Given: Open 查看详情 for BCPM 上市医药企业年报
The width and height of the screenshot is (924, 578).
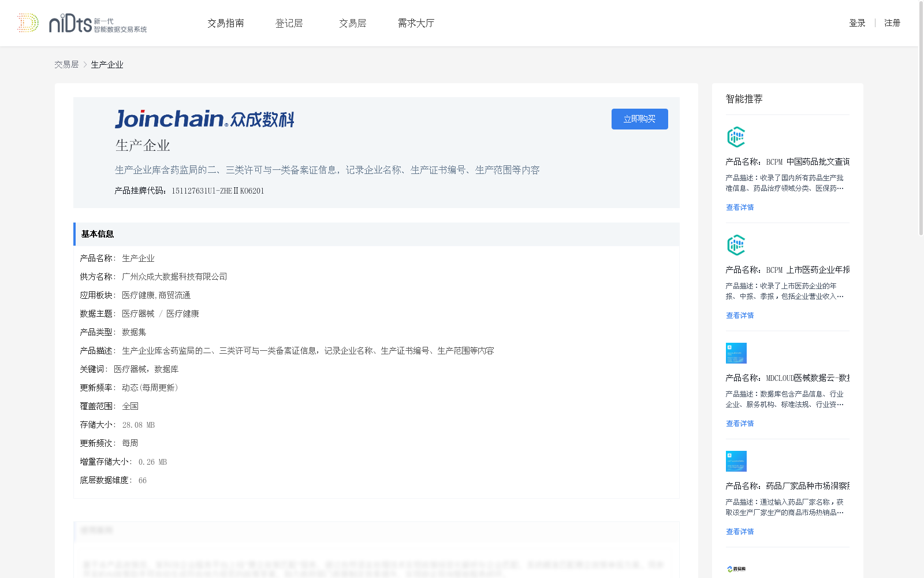Looking at the screenshot, I should pos(740,316).
